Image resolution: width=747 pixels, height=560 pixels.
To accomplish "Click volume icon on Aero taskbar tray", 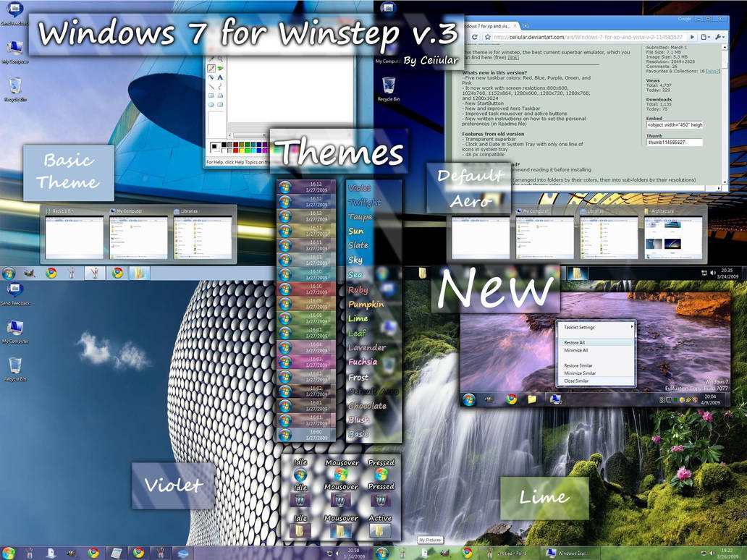I will click(713, 273).
